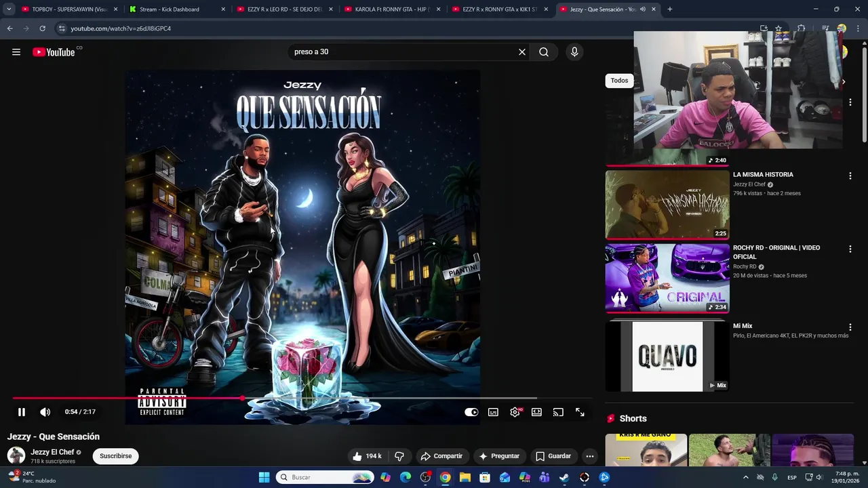This screenshot has width=868, height=488.
Task: Seek on the red video progress bar
Action: [x=302, y=399]
